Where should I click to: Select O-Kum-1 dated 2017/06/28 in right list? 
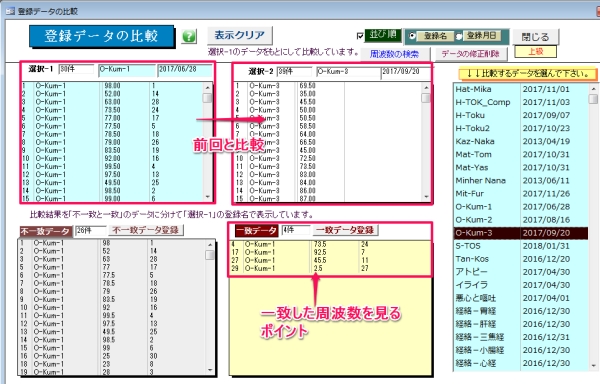point(520,207)
